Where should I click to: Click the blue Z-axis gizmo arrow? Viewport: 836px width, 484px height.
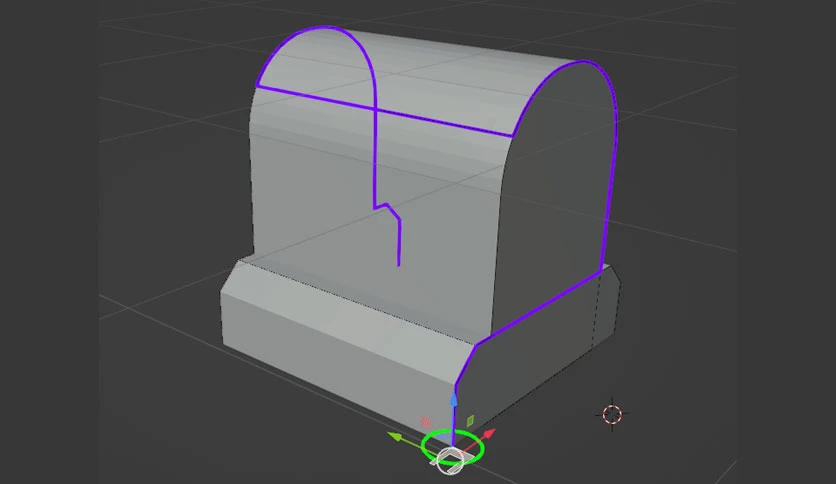453,401
